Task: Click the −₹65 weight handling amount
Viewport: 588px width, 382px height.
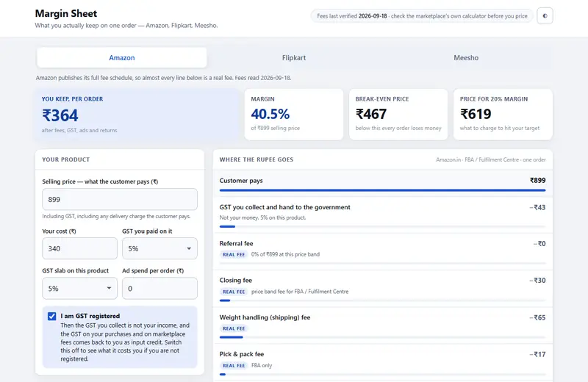Action: pos(537,317)
